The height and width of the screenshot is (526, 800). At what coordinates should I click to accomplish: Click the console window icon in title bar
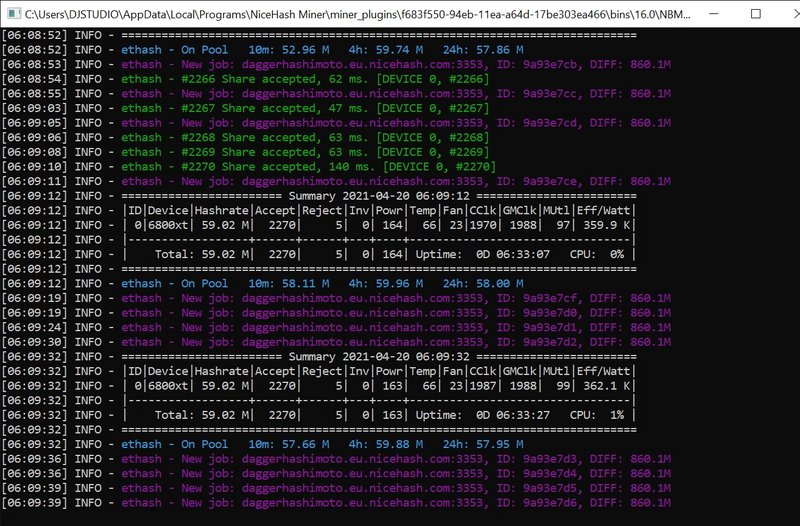(x=14, y=13)
